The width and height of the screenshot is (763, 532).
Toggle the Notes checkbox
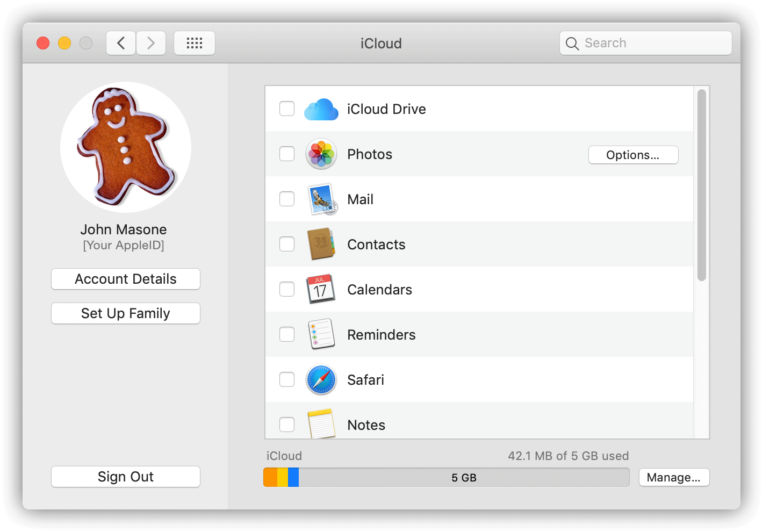coord(287,425)
